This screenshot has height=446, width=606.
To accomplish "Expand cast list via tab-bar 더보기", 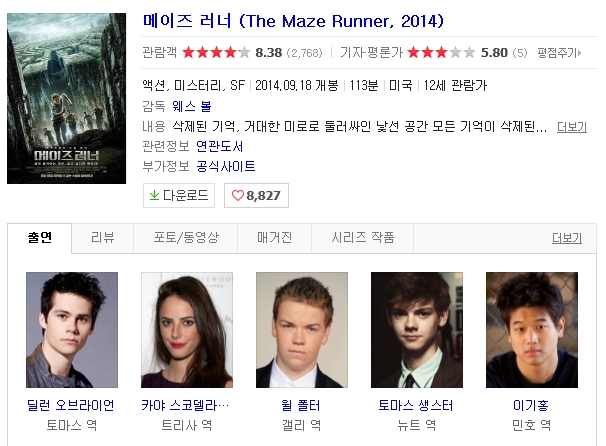I will (567, 238).
